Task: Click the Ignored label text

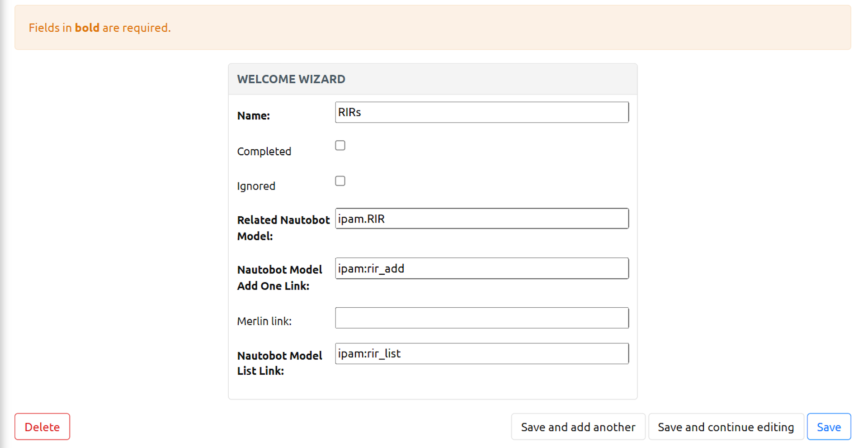Action: click(256, 186)
